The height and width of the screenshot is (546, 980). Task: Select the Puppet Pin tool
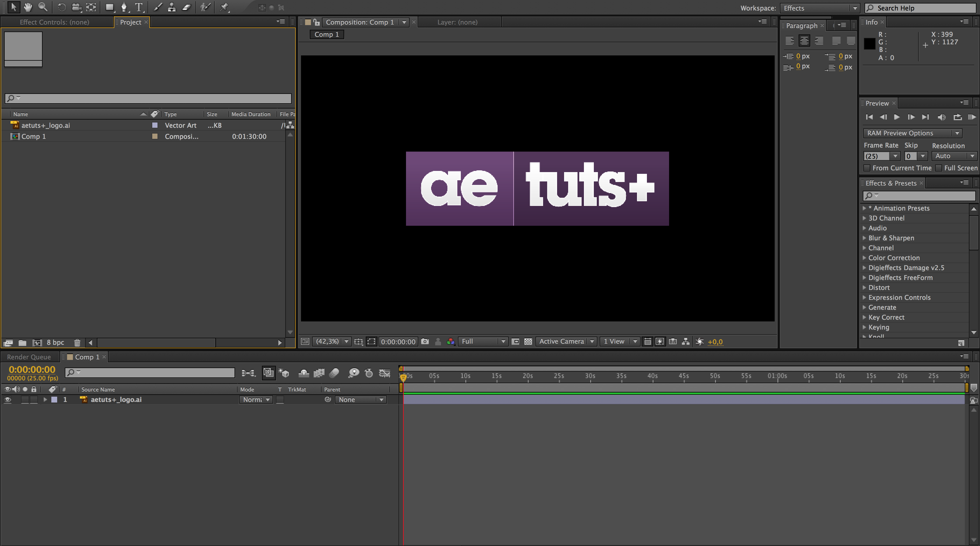(225, 7)
